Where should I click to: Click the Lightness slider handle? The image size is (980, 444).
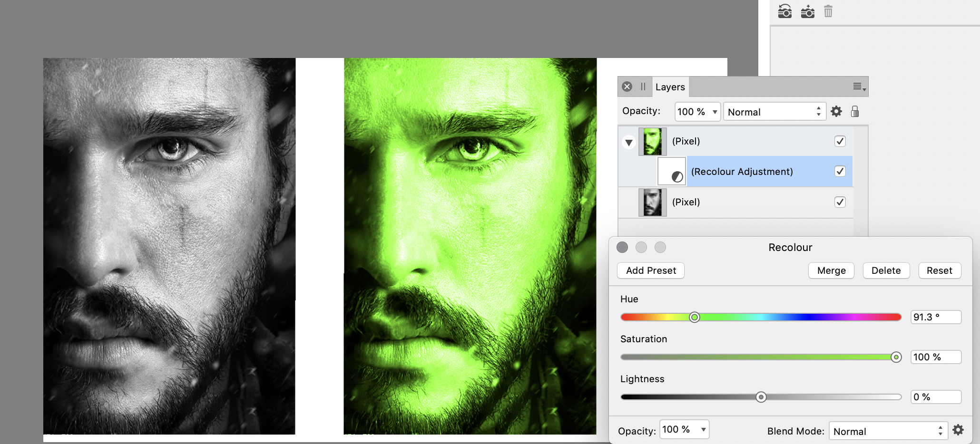761,397
